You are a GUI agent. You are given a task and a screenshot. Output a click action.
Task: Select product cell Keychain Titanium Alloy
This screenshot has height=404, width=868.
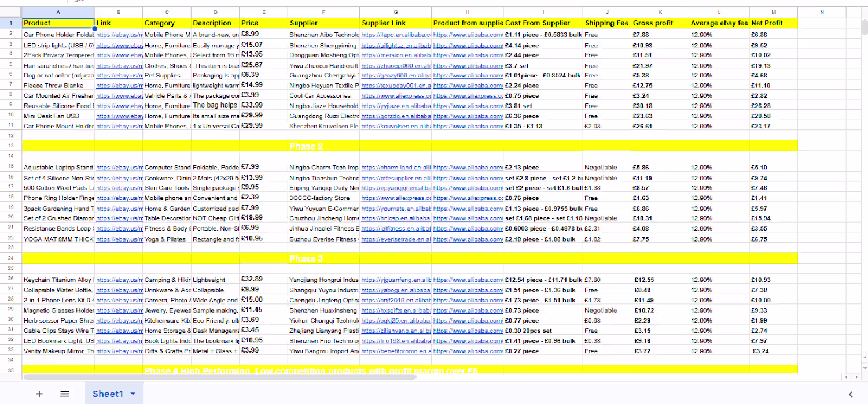coord(58,280)
